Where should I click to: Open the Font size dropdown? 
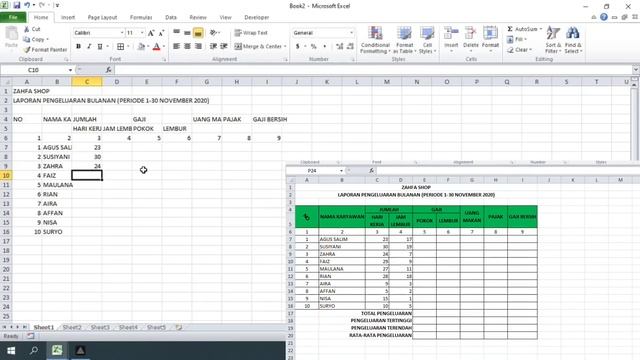coord(142,33)
